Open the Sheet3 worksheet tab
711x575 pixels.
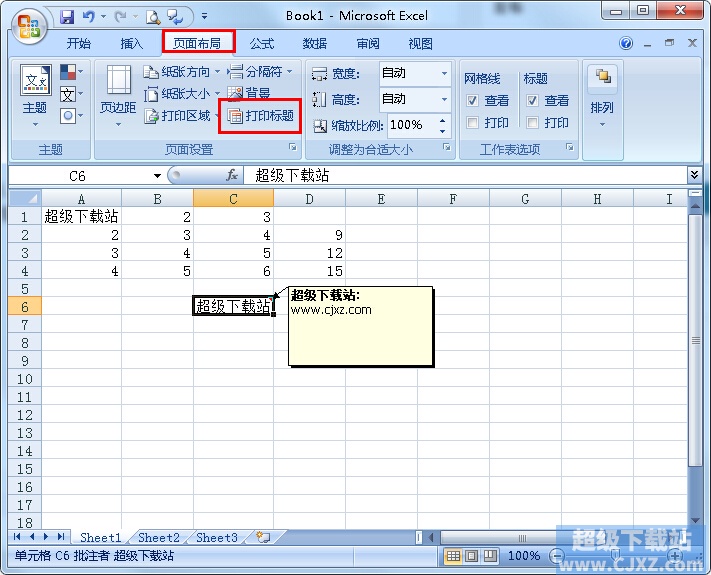point(217,537)
